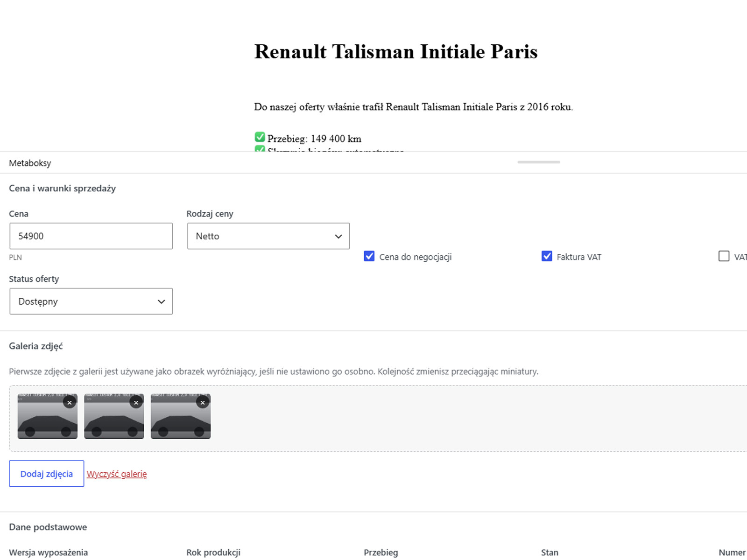Click the Wyczyść galerię link
This screenshot has width=747, height=560.
point(117,474)
